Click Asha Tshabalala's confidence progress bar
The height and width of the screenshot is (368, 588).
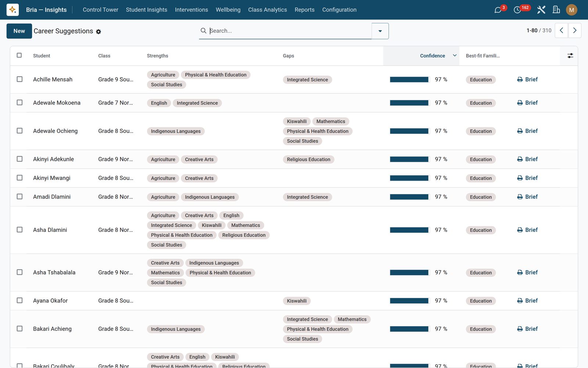[x=409, y=273]
